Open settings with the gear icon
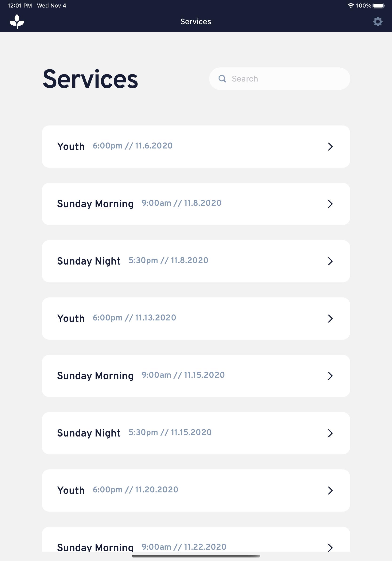392x561 pixels. 378,22
